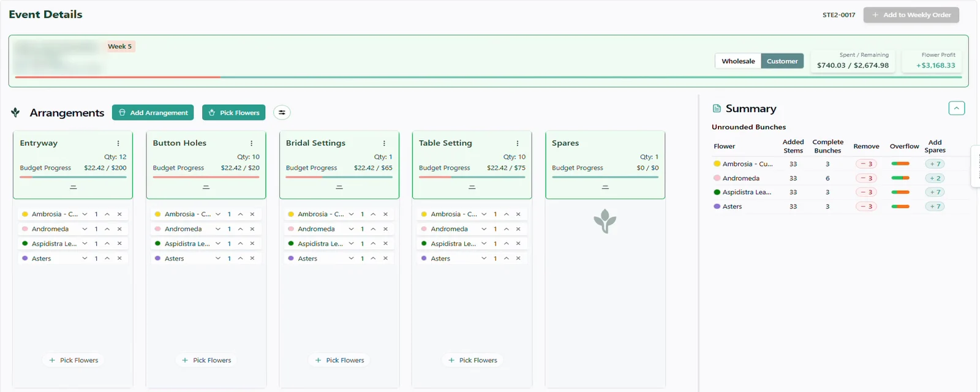Image resolution: width=980 pixels, height=392 pixels.
Task: Increase Andromeda quantity in Entryway
Action: pyautogui.click(x=107, y=229)
